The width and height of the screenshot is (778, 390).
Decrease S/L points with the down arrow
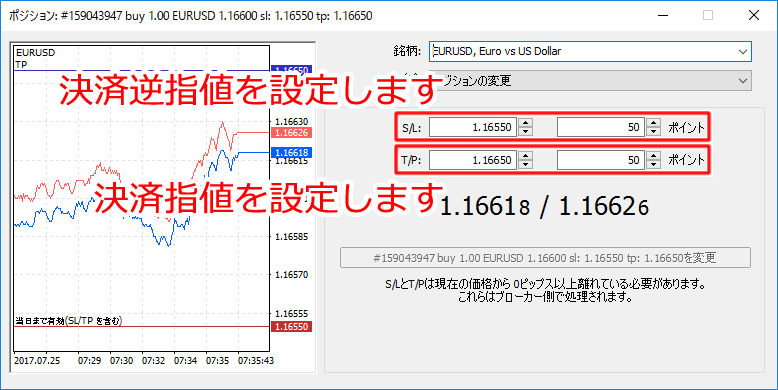[x=654, y=131]
